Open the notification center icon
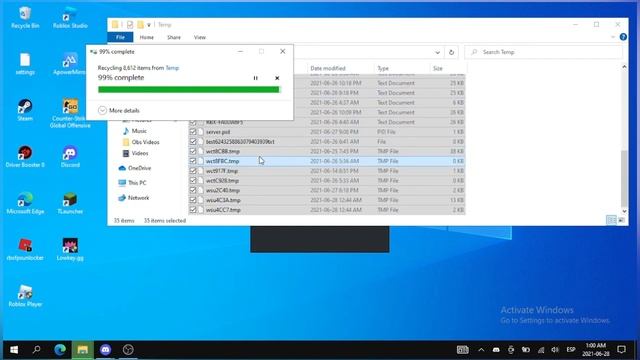Screen dimensions: 640x360 pyautogui.click(x=622, y=350)
